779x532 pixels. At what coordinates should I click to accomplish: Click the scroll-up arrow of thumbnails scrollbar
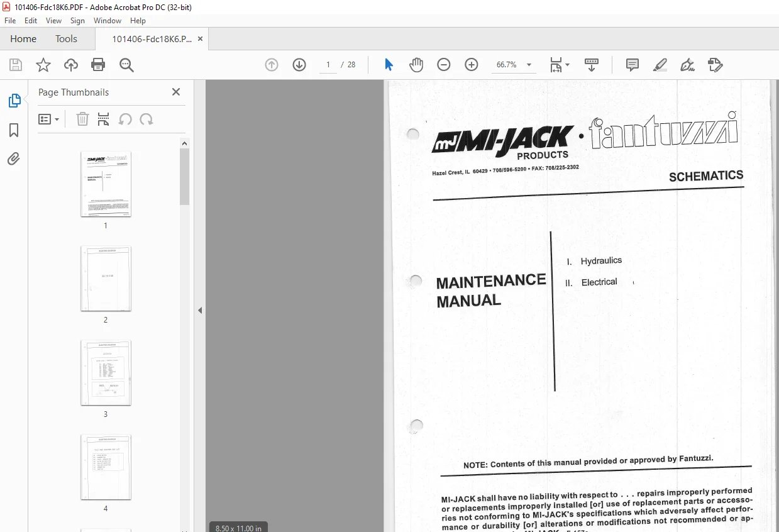click(x=184, y=143)
